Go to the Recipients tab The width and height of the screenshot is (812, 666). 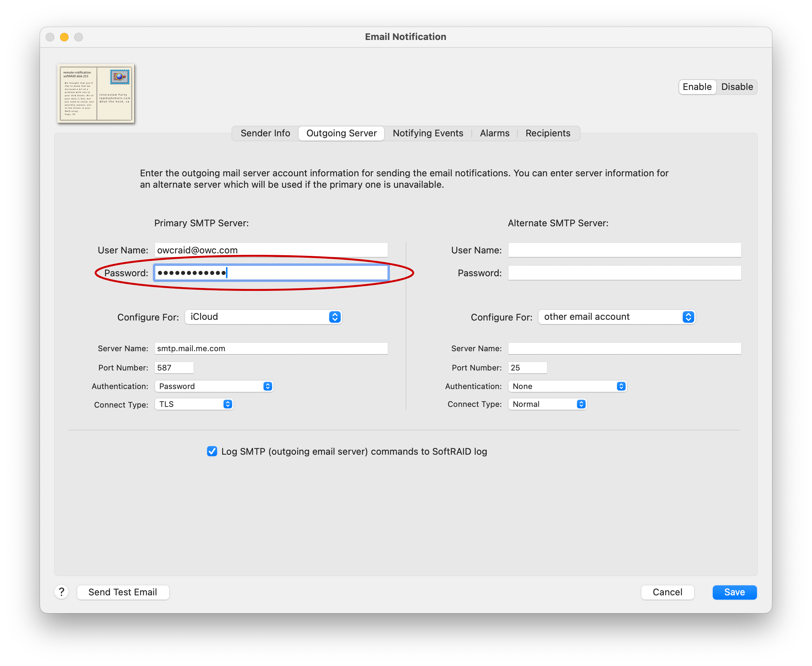coord(548,133)
